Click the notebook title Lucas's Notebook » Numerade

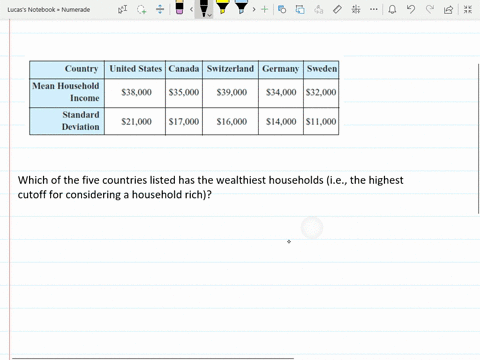[49, 10]
